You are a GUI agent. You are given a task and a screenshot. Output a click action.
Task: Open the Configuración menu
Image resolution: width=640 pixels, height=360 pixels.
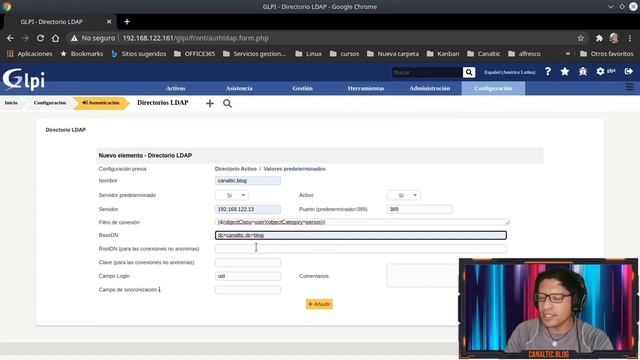tap(493, 88)
